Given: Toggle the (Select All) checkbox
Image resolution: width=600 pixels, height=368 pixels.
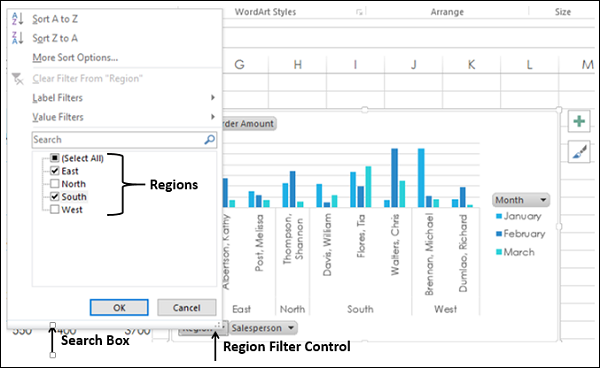Looking at the screenshot, I should (x=55, y=158).
